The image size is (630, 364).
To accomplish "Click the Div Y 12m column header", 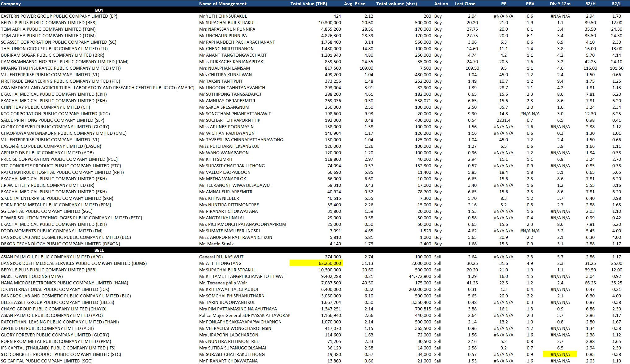I will [x=560, y=4].
